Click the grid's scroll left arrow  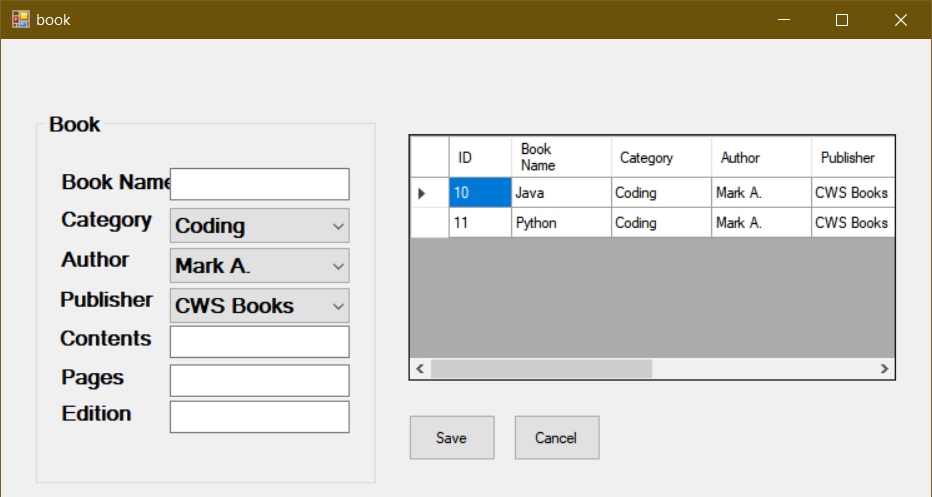(420, 369)
